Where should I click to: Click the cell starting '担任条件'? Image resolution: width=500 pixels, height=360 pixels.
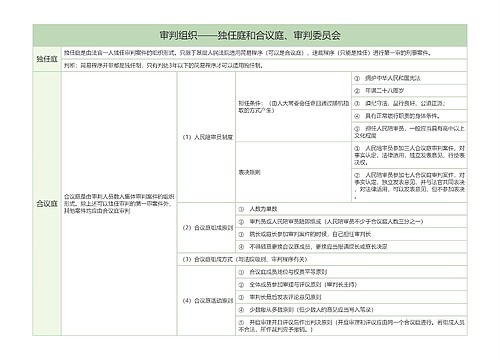pyautogui.click(x=293, y=107)
